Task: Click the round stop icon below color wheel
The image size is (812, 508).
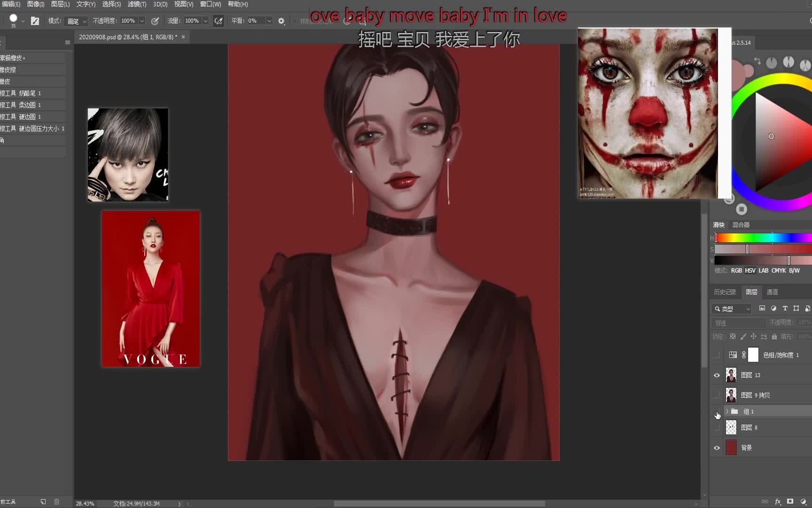Action: click(x=742, y=209)
